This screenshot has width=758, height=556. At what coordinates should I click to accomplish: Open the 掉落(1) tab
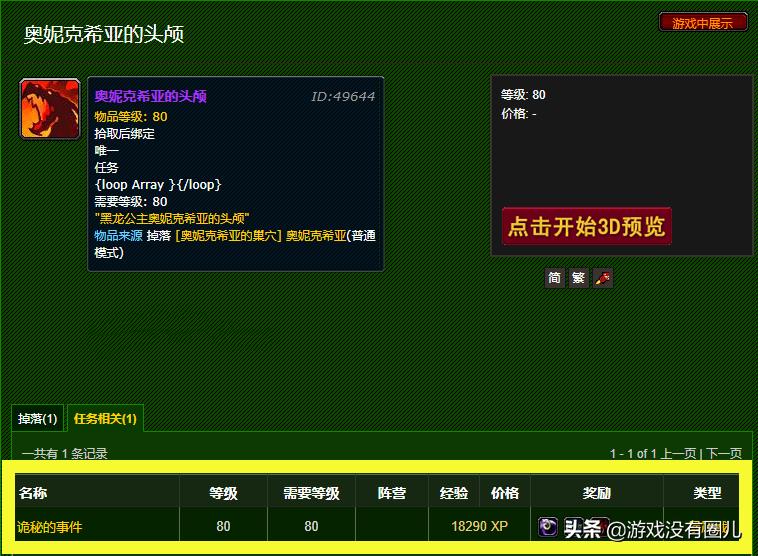tap(38, 418)
